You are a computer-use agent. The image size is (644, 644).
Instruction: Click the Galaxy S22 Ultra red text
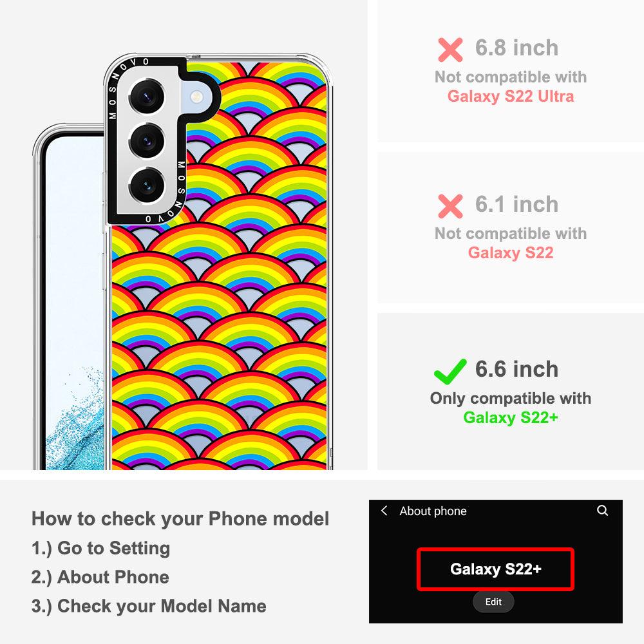coord(511,96)
